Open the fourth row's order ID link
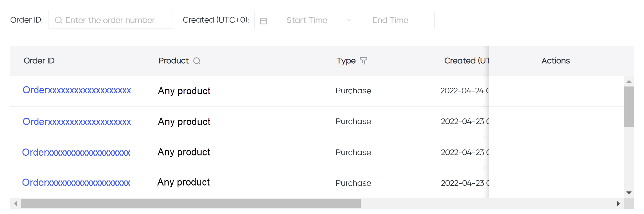644x214 pixels. (76, 183)
